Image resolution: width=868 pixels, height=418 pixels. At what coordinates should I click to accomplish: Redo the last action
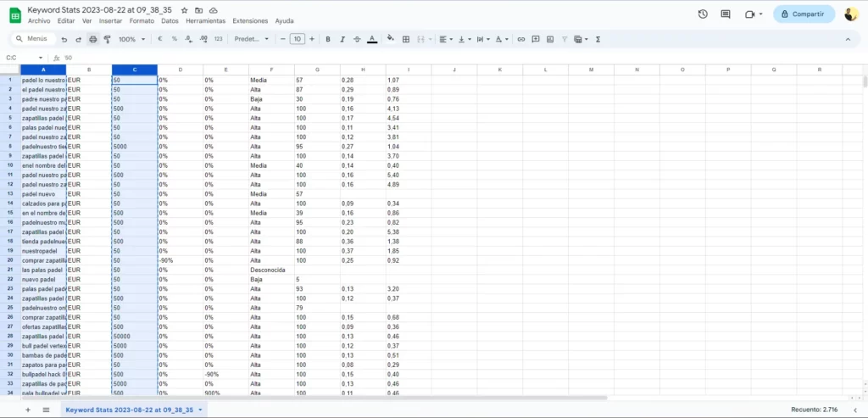coord(78,39)
